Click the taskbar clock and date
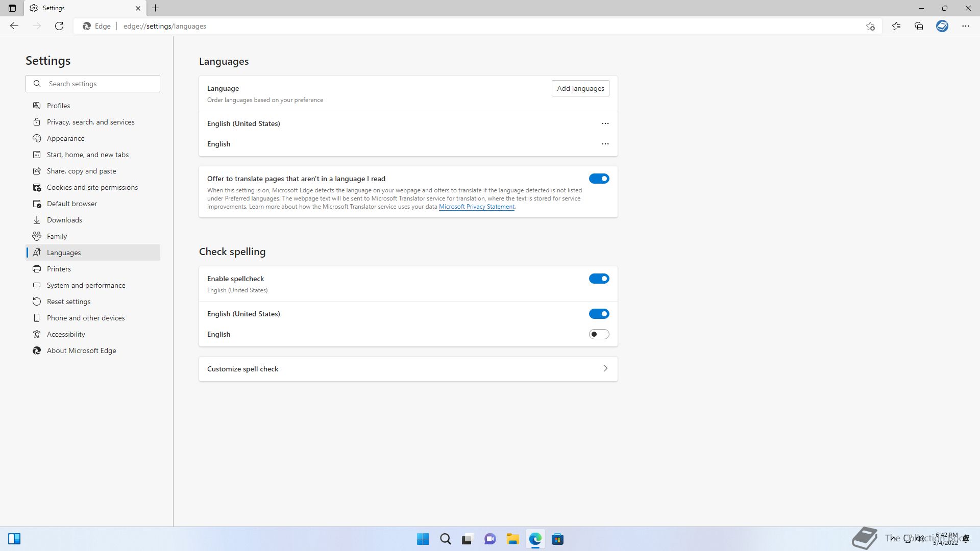This screenshot has width=980, height=551. click(946, 539)
